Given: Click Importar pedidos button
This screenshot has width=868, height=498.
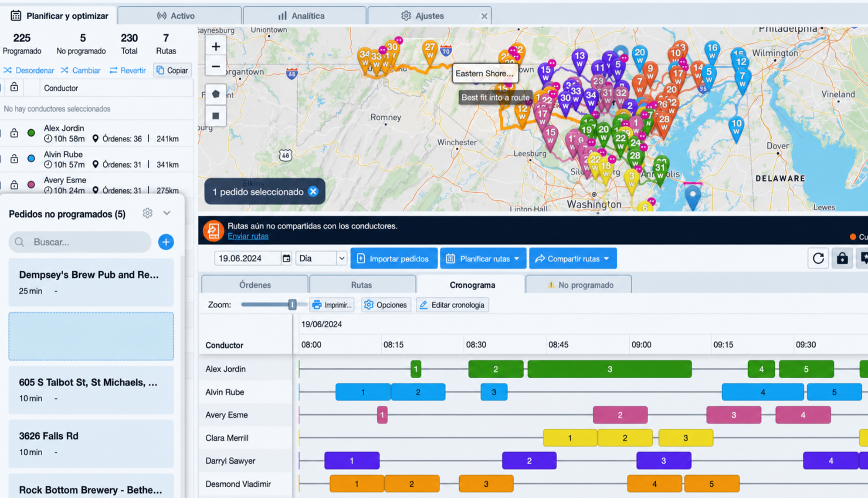Looking at the screenshot, I should click(x=394, y=259).
